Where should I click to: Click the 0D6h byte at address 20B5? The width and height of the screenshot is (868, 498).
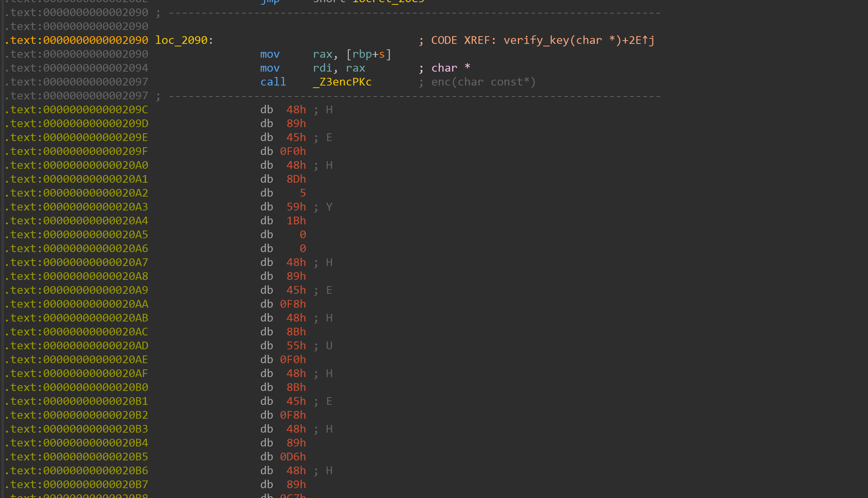pyautogui.click(x=293, y=457)
